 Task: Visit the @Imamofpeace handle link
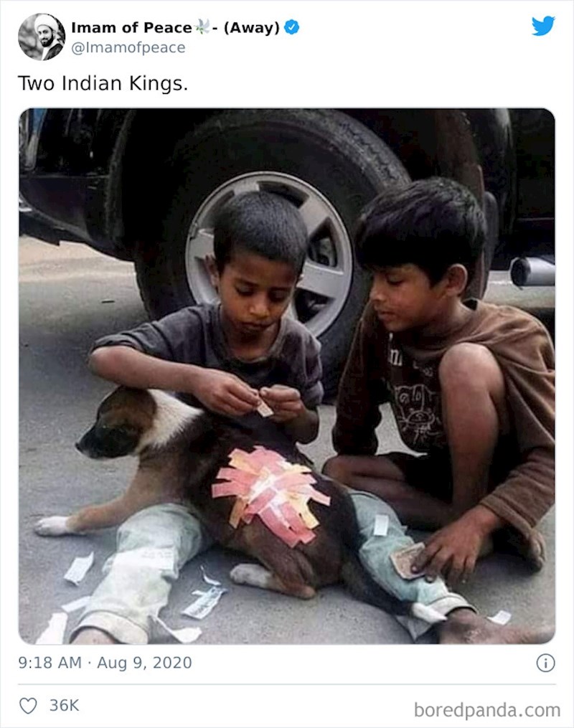tap(128, 47)
